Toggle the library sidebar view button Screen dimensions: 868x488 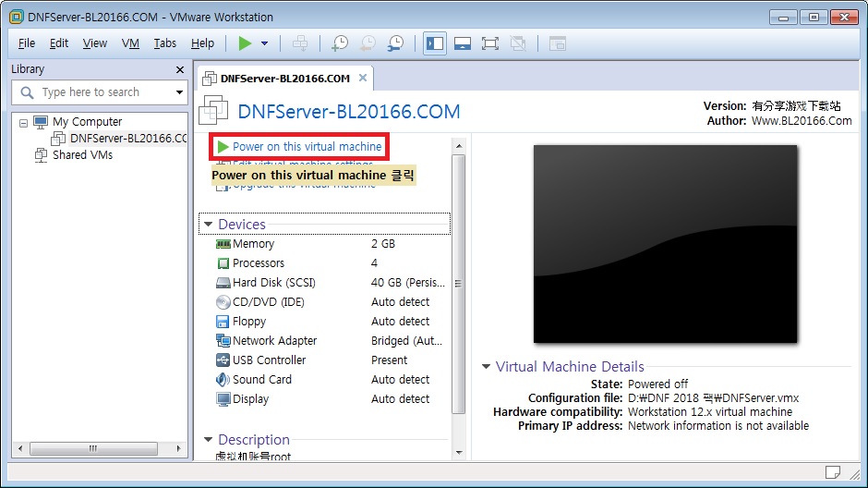(x=435, y=43)
